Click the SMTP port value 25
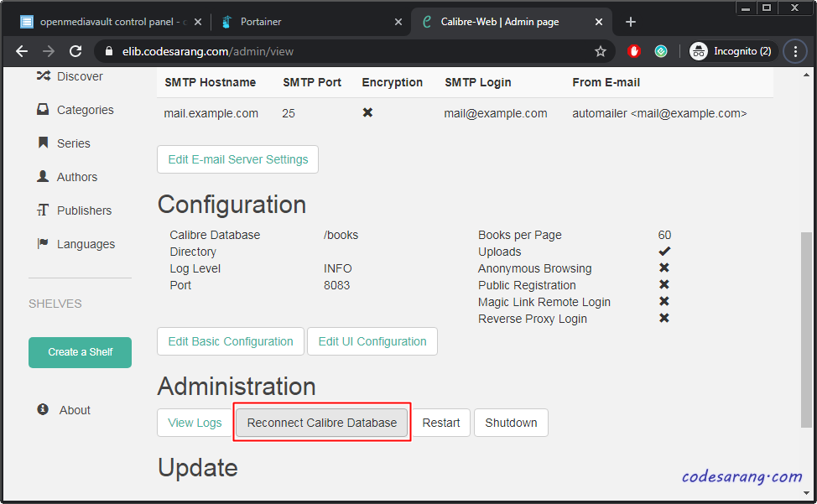This screenshot has height=504, width=817. [289, 113]
